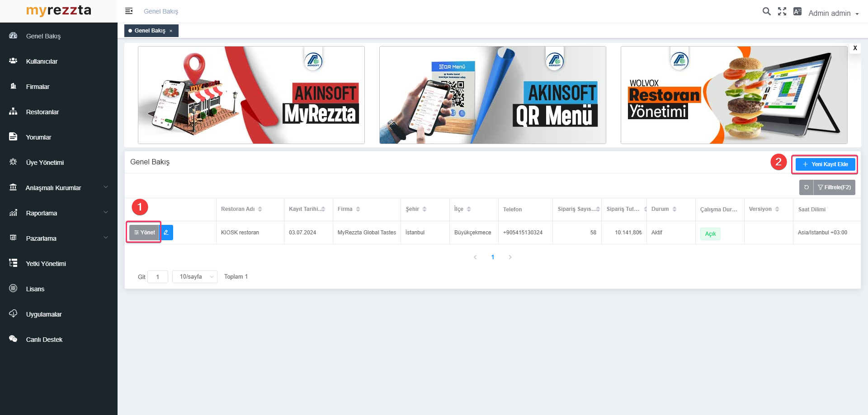The image size is (868, 415).
Task: Sort by the Kayıt Tarihi column
Action: click(323, 209)
